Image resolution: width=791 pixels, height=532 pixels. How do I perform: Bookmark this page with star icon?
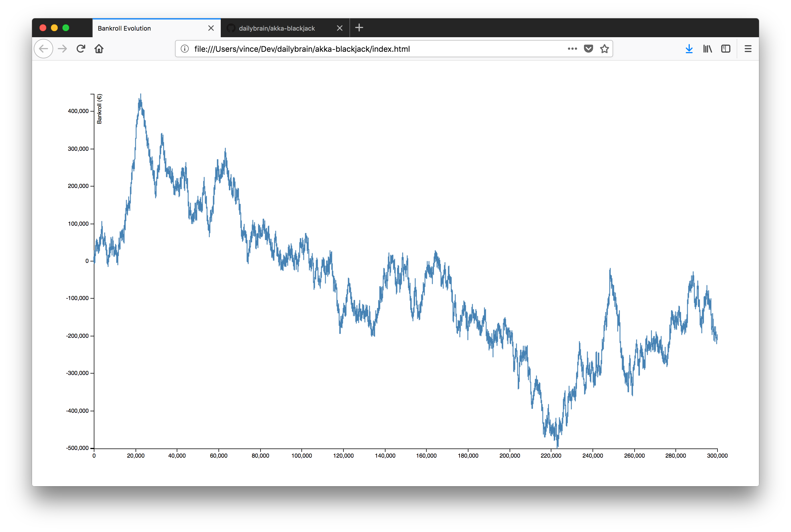[x=605, y=49]
